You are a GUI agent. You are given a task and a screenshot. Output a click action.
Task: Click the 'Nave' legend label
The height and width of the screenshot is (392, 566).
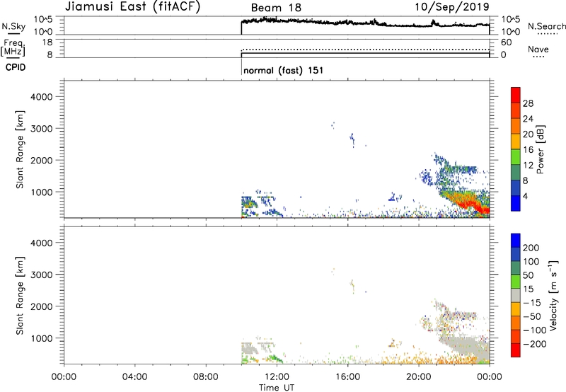tap(538, 49)
